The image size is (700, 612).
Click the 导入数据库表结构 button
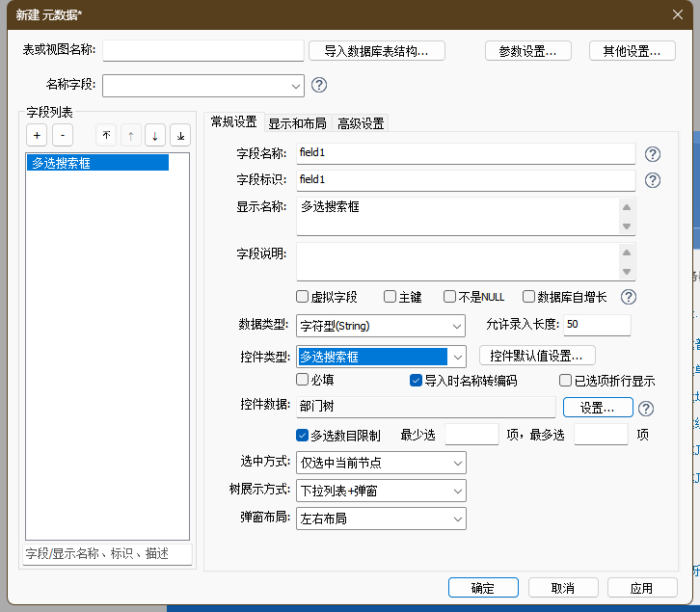(x=383, y=51)
